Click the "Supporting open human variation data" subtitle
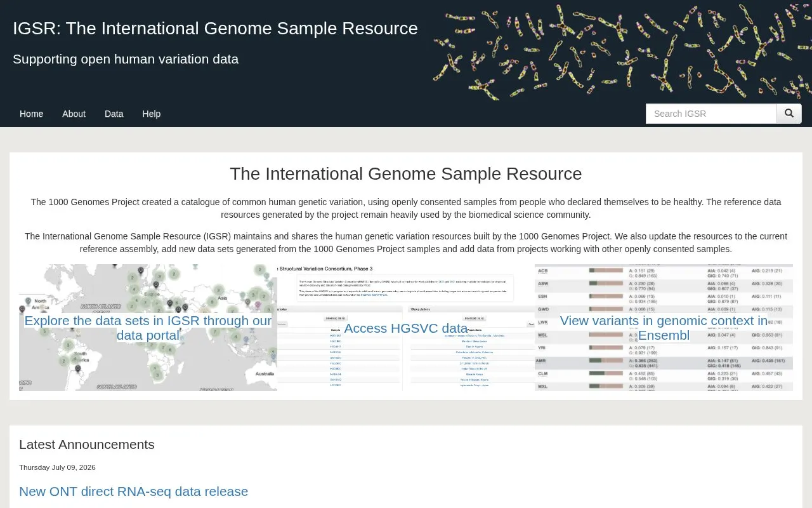 (126, 59)
